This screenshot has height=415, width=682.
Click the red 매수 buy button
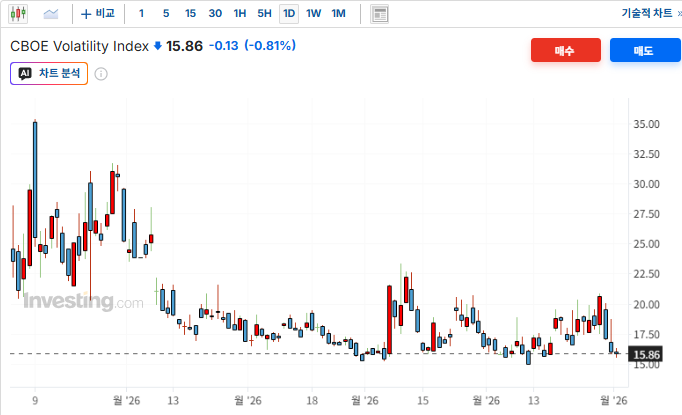coord(565,50)
